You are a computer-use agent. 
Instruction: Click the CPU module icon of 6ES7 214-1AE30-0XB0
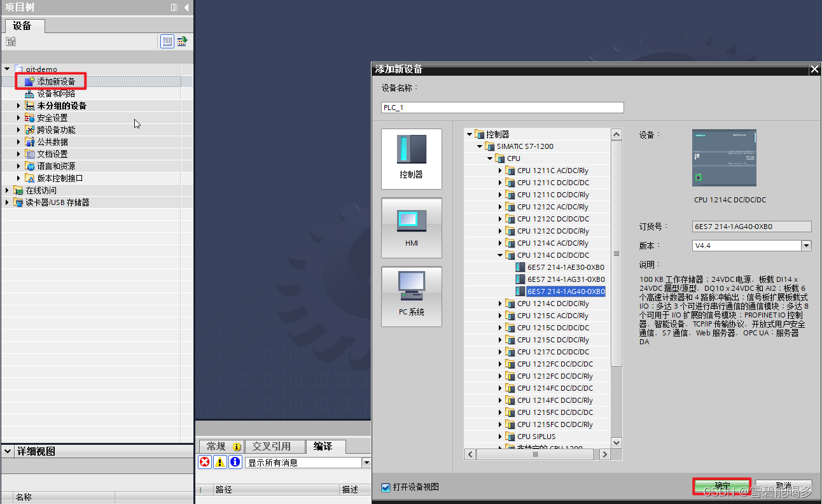click(x=520, y=267)
